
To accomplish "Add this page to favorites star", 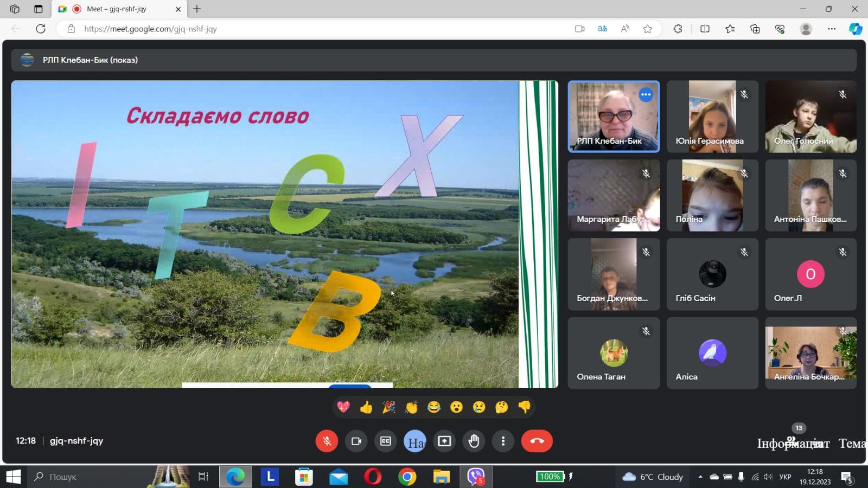I will point(647,29).
